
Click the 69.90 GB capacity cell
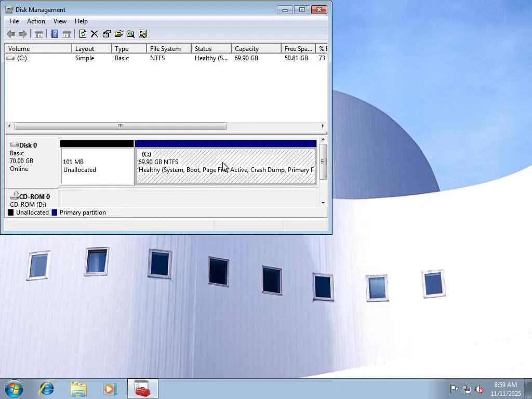(x=246, y=58)
